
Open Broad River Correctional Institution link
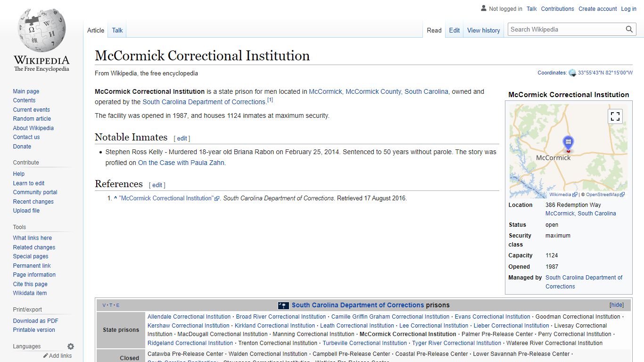click(281, 317)
